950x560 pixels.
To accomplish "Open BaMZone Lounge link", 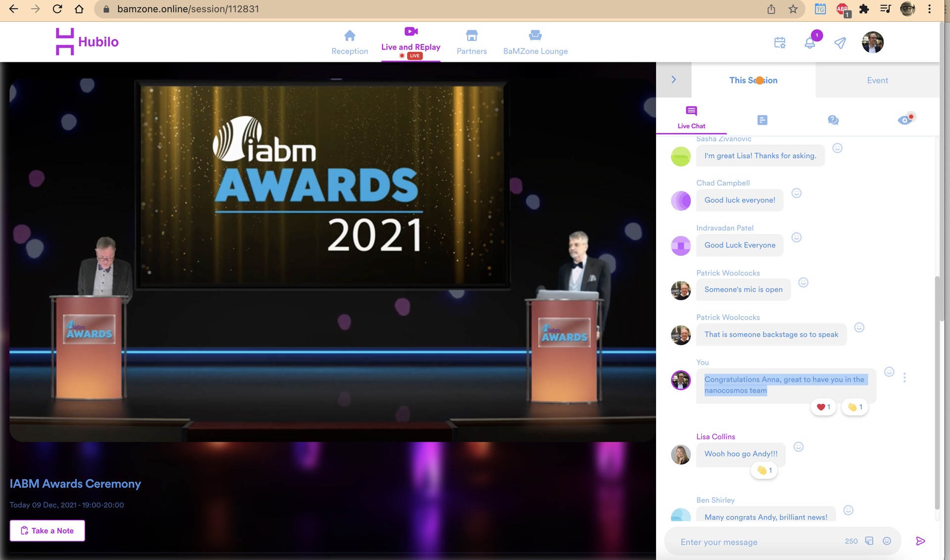I will (x=535, y=42).
